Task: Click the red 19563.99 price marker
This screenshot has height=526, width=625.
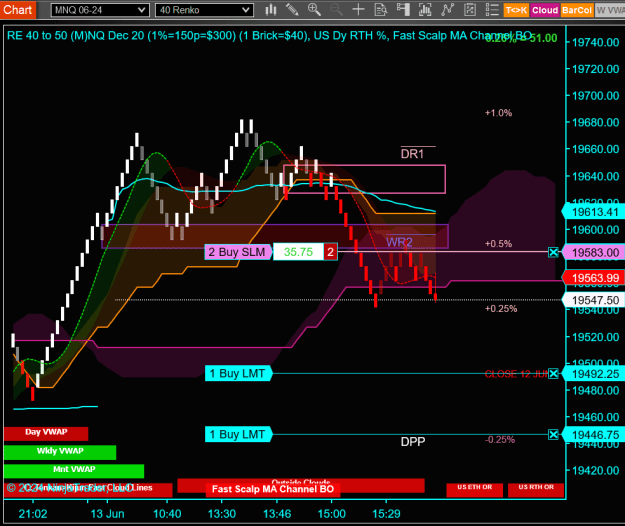Action: (594, 278)
